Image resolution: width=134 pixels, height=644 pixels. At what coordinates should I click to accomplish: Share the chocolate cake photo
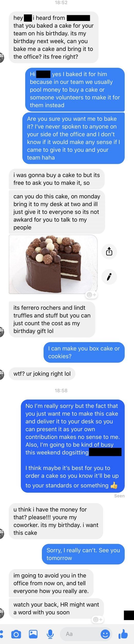tap(109, 251)
